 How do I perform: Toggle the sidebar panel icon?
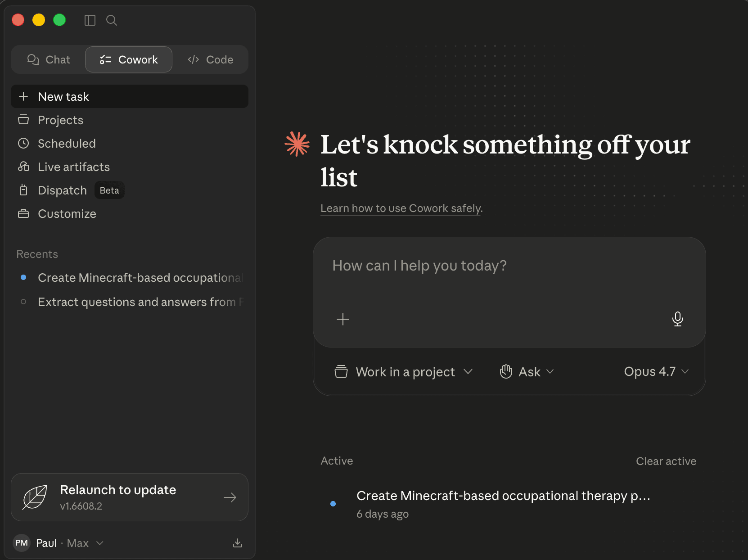coord(90,20)
